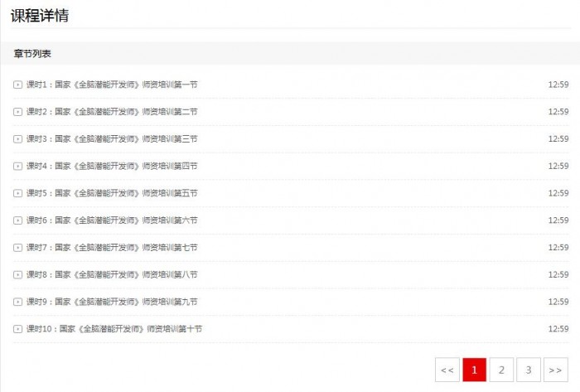Click the 12:59 duration of 课时9
The image size is (580, 392).
pos(558,302)
